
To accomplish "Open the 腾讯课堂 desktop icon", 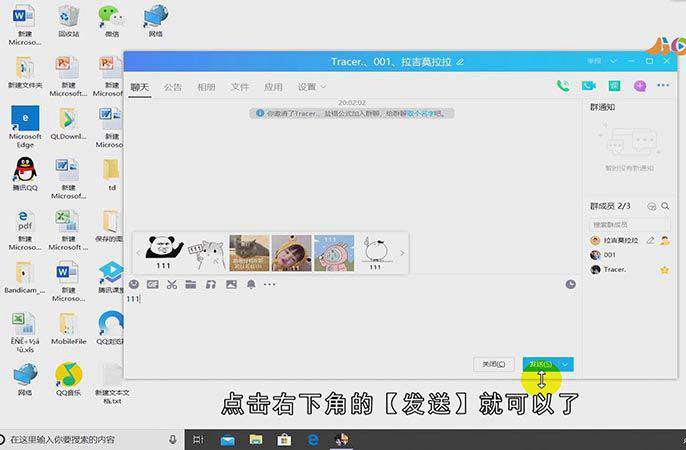I will [111, 276].
